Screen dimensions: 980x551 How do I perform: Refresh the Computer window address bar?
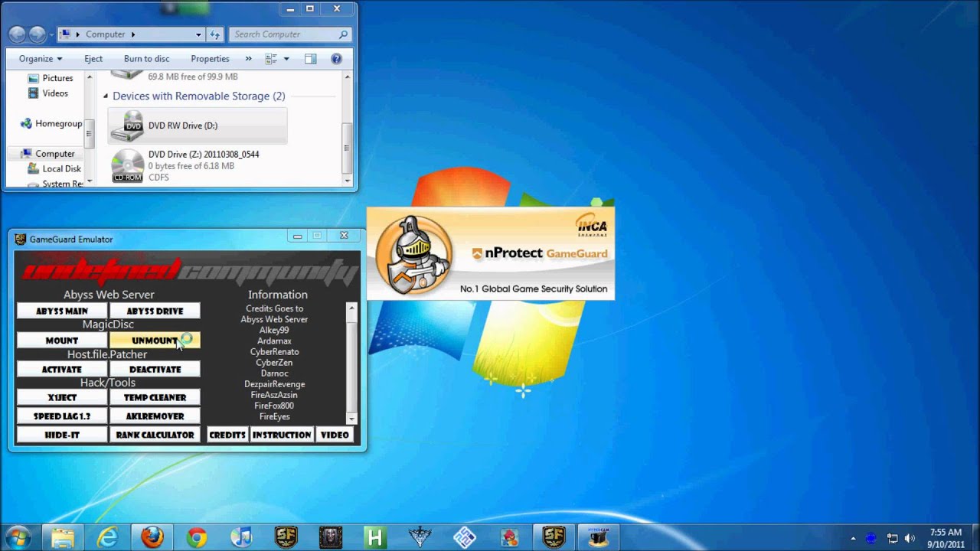215,34
